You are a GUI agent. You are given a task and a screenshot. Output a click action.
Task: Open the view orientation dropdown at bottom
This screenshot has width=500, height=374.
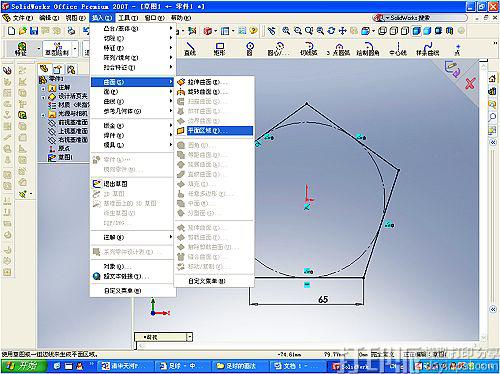[x=189, y=337]
